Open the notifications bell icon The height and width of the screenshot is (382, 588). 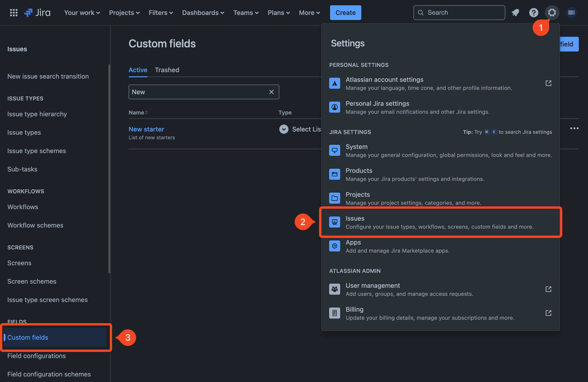pos(515,13)
